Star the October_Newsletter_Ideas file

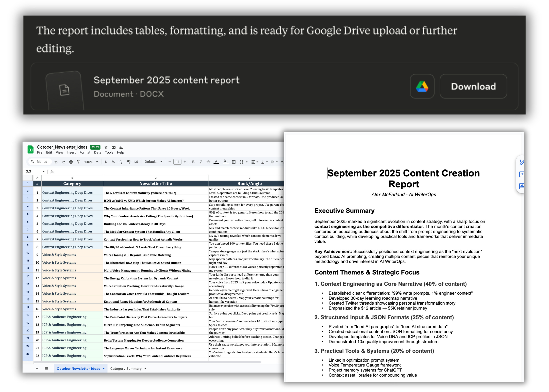click(106, 147)
